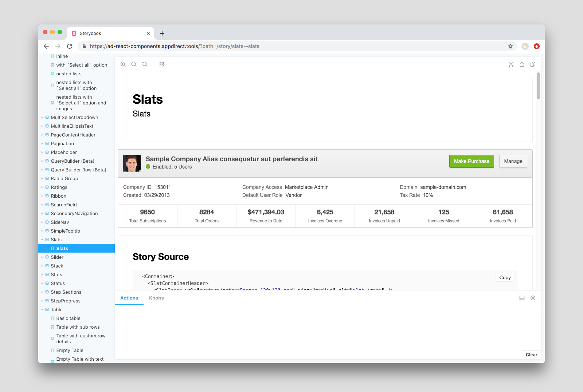
Task: Click the $471,394.03 Revenue to Date stat
Action: click(266, 216)
